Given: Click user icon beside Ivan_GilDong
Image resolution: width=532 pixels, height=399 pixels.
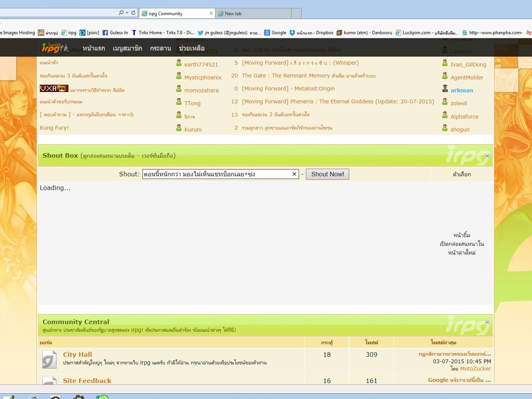Looking at the screenshot, I should [x=445, y=63].
